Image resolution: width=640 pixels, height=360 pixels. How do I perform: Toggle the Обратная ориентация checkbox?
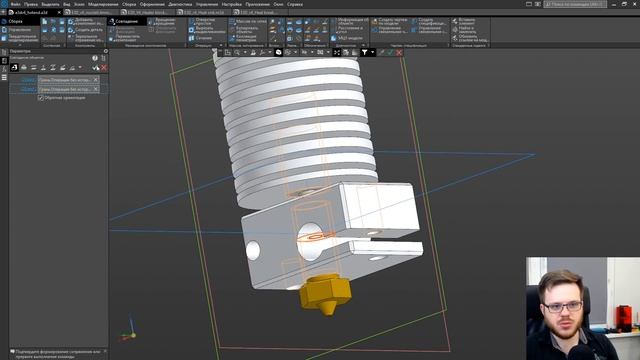[x=40, y=98]
